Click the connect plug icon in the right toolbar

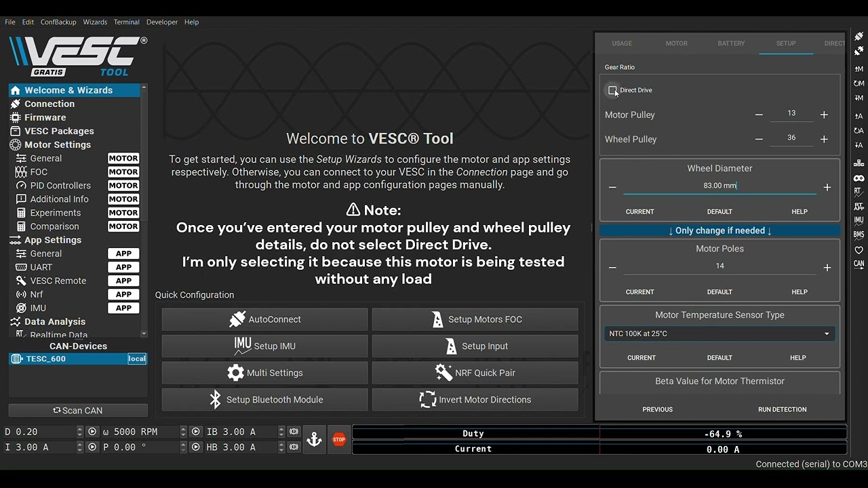859,37
